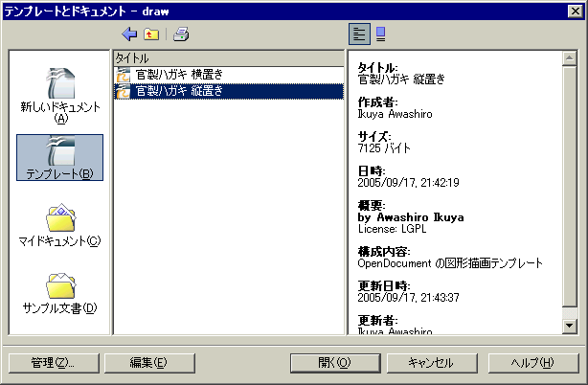Click the キャンセル button

(x=432, y=363)
